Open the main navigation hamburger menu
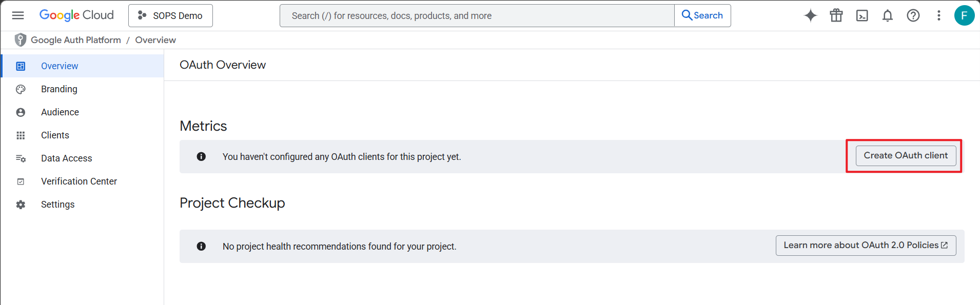The width and height of the screenshot is (980, 305). 18,15
